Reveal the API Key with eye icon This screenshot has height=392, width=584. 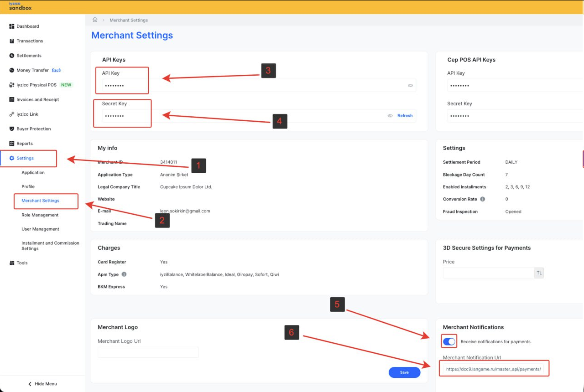[410, 85]
